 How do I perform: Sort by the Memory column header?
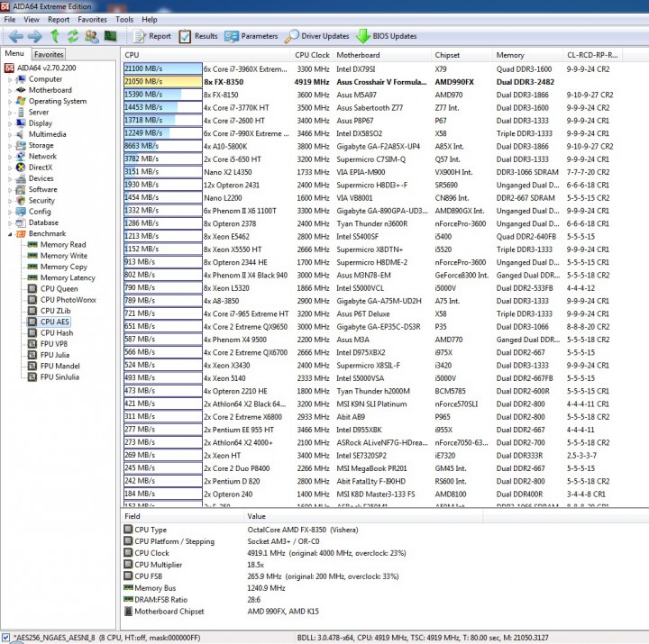(527, 55)
